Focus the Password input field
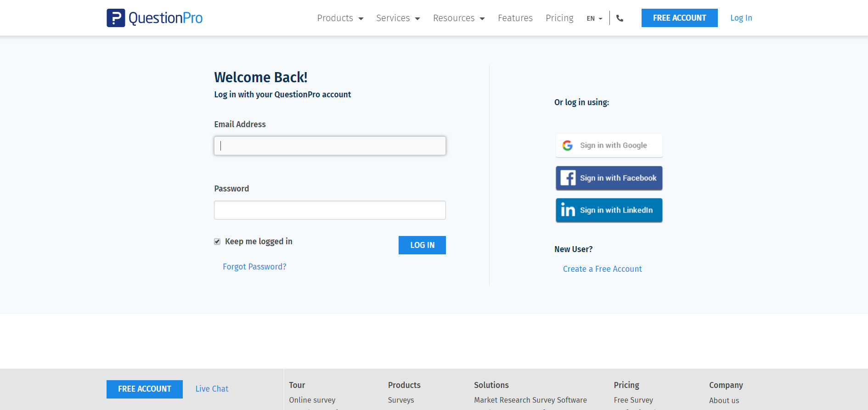 tap(330, 210)
